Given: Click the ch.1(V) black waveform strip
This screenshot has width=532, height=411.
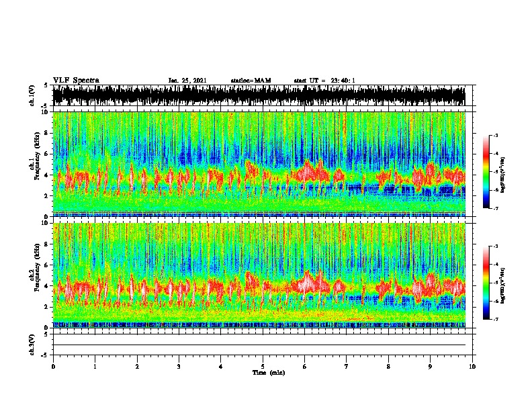Looking at the screenshot, I should (x=259, y=95).
